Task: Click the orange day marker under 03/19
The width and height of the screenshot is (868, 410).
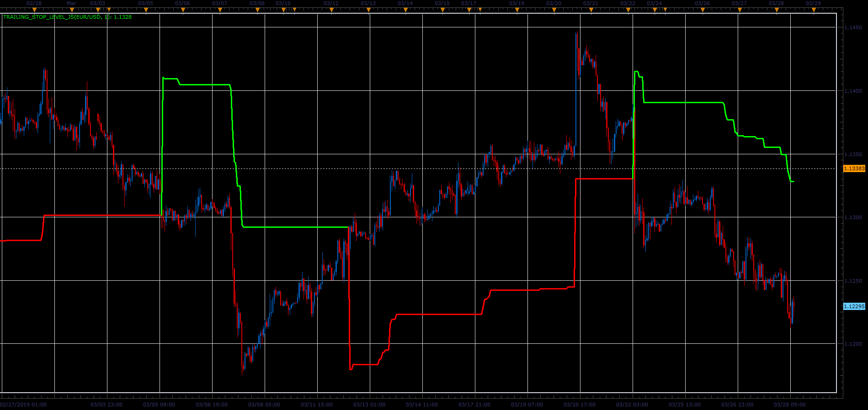Action: (517, 10)
